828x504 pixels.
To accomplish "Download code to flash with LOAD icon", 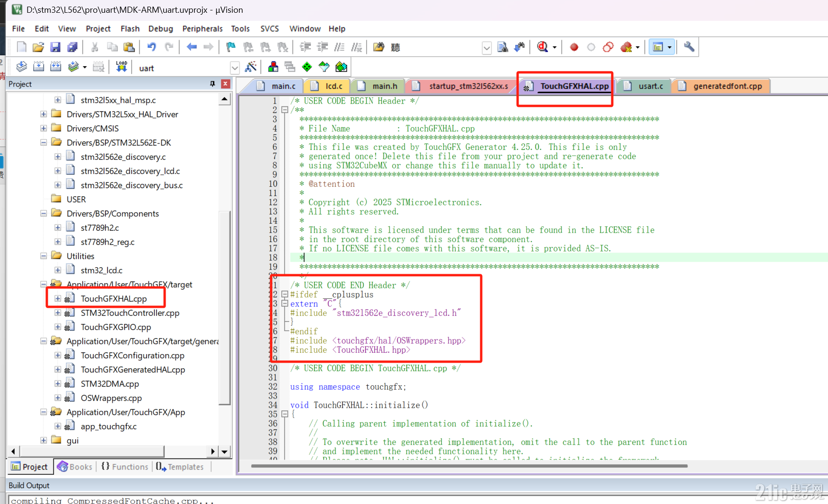I will pyautogui.click(x=122, y=67).
